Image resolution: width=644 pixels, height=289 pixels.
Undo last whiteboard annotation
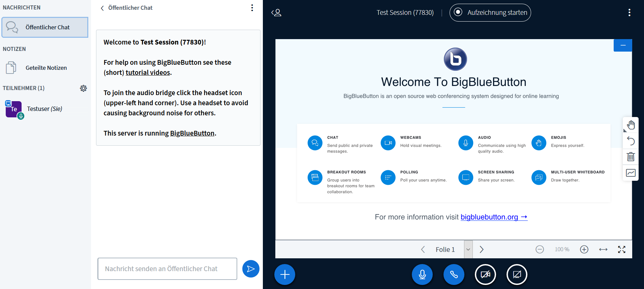pos(631,141)
